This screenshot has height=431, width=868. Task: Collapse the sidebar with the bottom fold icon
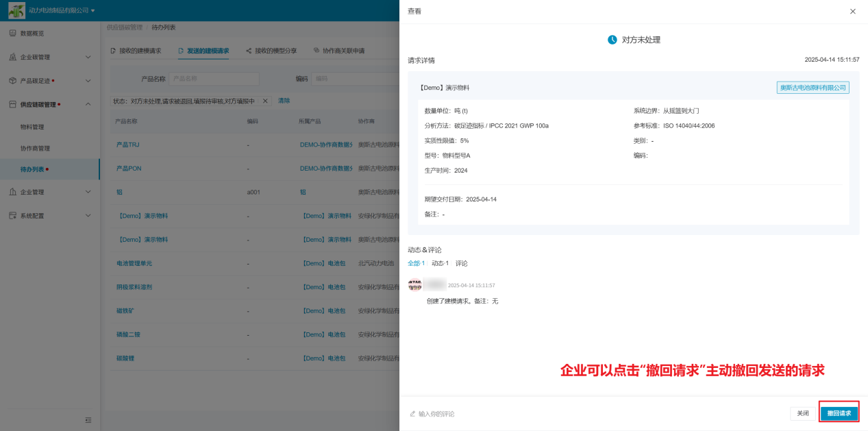coord(88,420)
